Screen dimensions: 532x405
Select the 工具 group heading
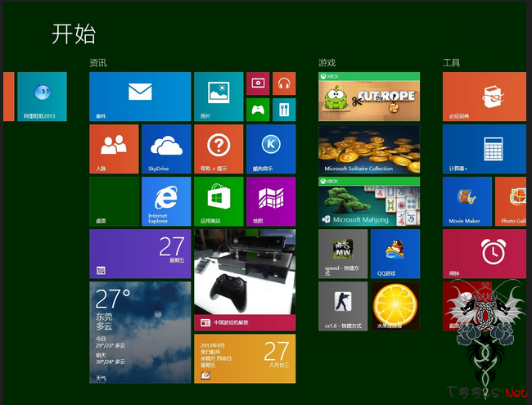(x=451, y=63)
